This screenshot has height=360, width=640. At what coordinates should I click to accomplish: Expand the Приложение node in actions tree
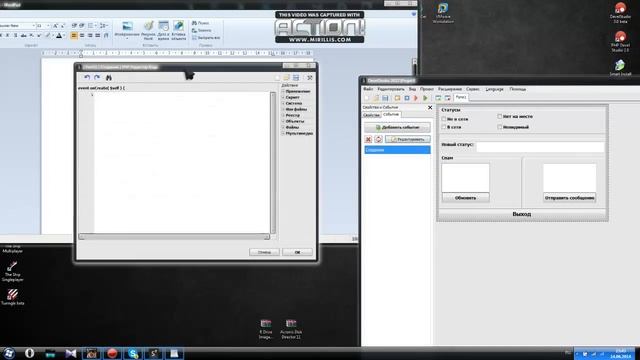(283, 91)
